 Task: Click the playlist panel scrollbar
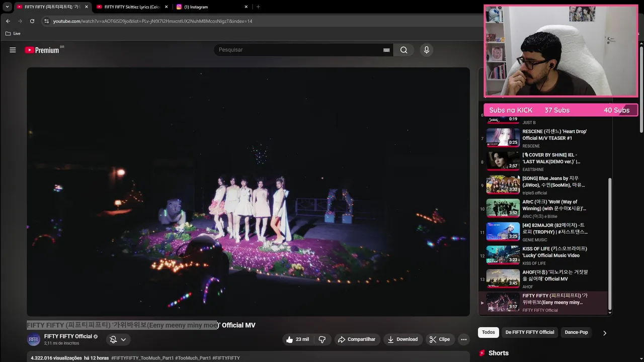pos(610,244)
